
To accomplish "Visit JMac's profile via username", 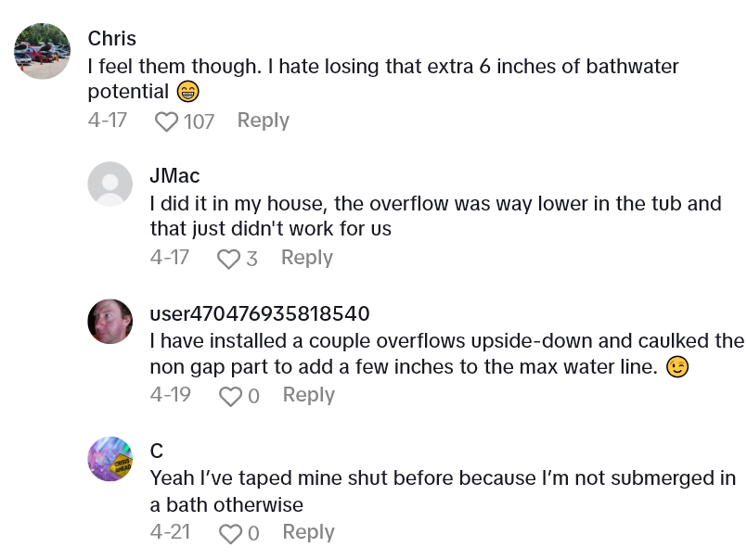I will point(174,176).
